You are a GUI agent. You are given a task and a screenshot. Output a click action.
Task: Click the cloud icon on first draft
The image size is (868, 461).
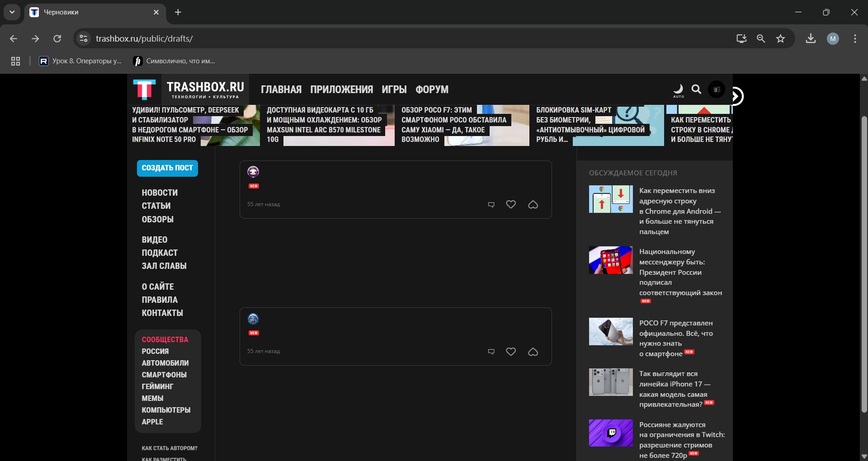(x=533, y=205)
